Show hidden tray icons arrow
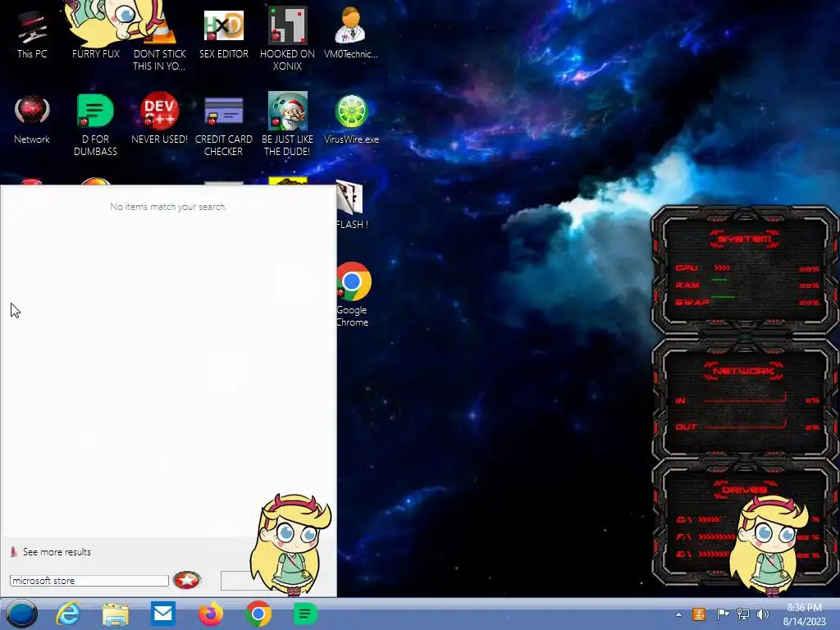The width and height of the screenshot is (840, 630). click(x=678, y=614)
